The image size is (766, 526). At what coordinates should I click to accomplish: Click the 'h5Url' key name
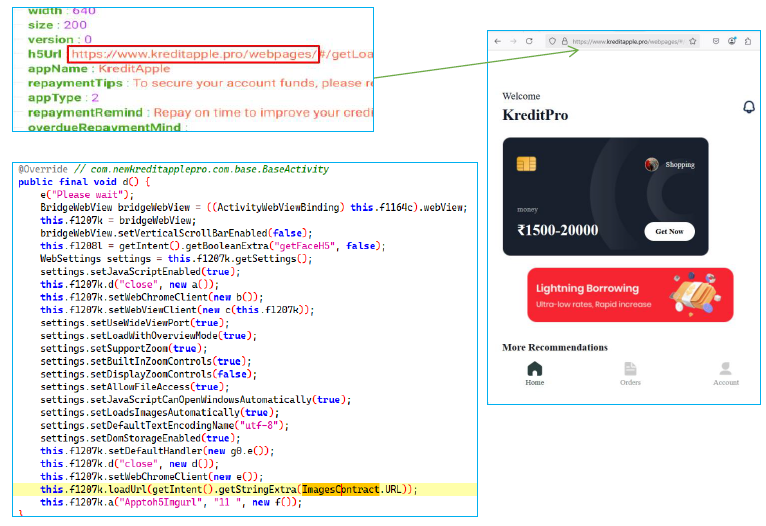[44, 54]
